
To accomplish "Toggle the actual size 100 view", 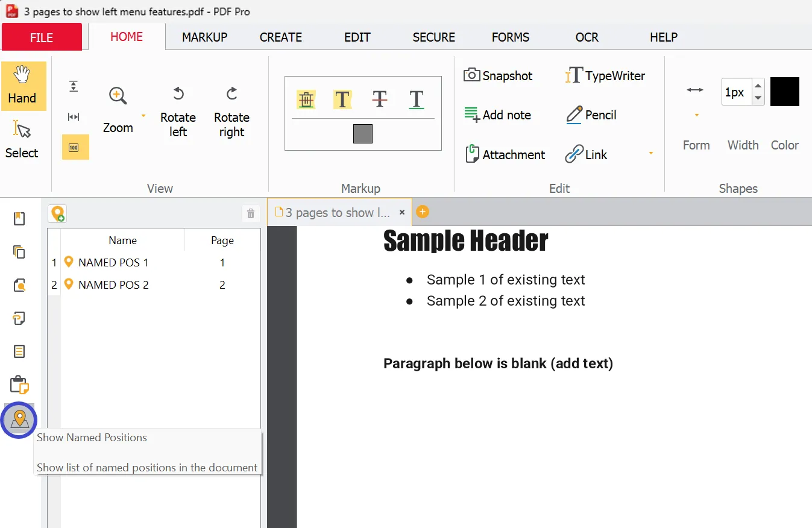I will 75,147.
